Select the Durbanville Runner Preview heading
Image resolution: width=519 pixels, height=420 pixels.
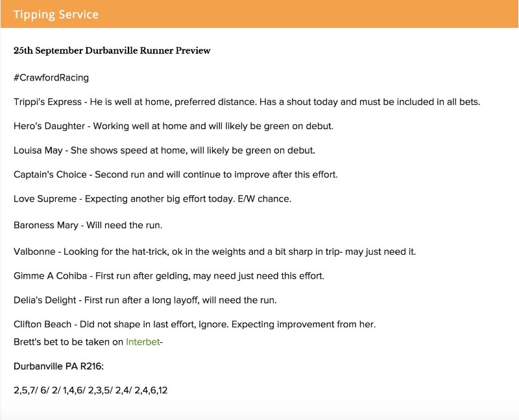point(112,51)
